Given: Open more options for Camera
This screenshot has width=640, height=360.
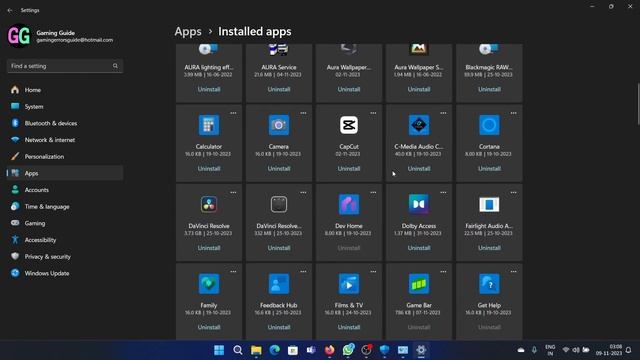Looking at the screenshot, I should click(303, 113).
